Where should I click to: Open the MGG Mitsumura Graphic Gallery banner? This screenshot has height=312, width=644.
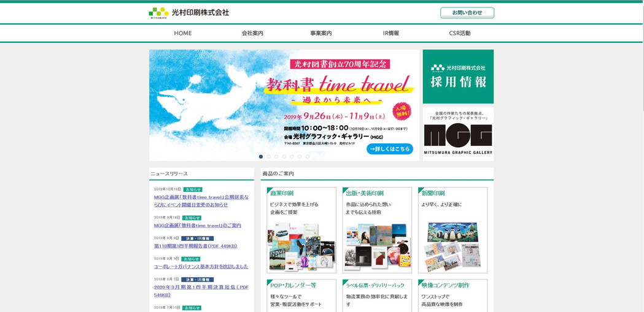(458, 134)
